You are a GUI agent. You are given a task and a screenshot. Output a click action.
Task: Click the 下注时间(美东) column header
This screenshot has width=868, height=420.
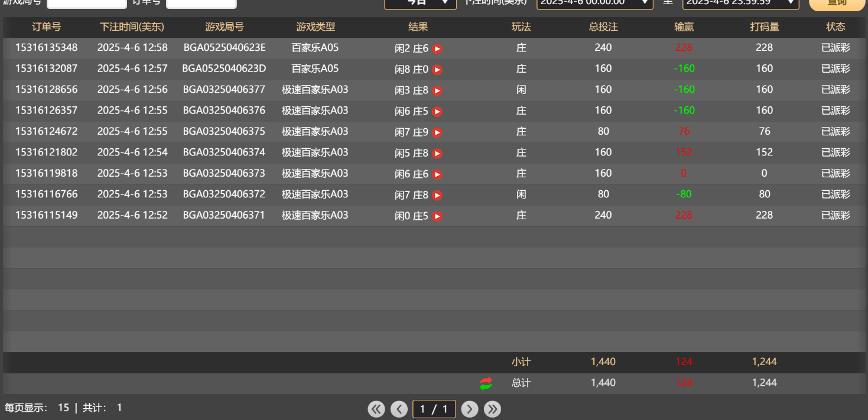[132, 27]
